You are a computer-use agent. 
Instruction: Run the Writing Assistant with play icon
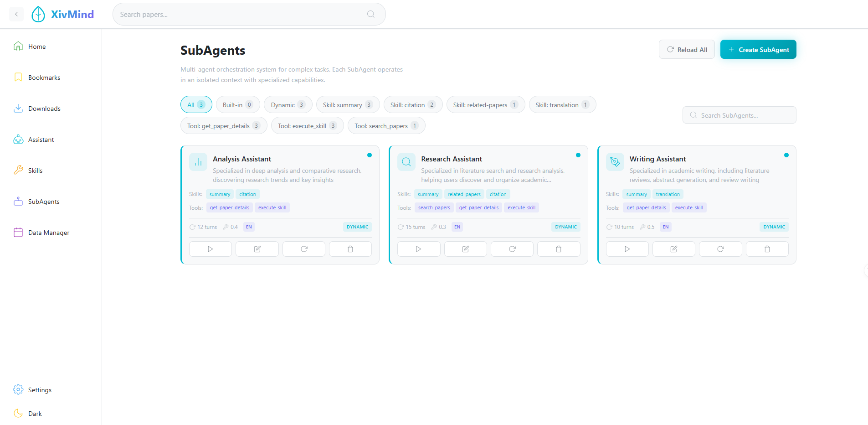point(627,249)
